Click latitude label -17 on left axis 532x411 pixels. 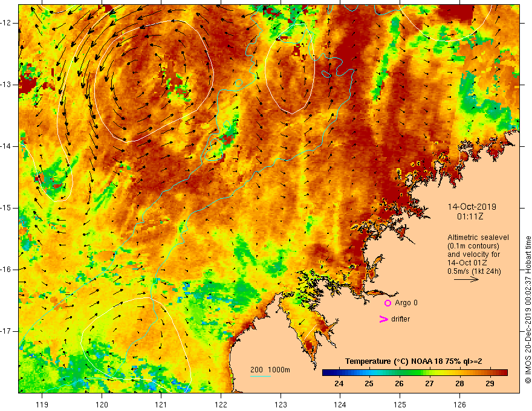click(6, 331)
